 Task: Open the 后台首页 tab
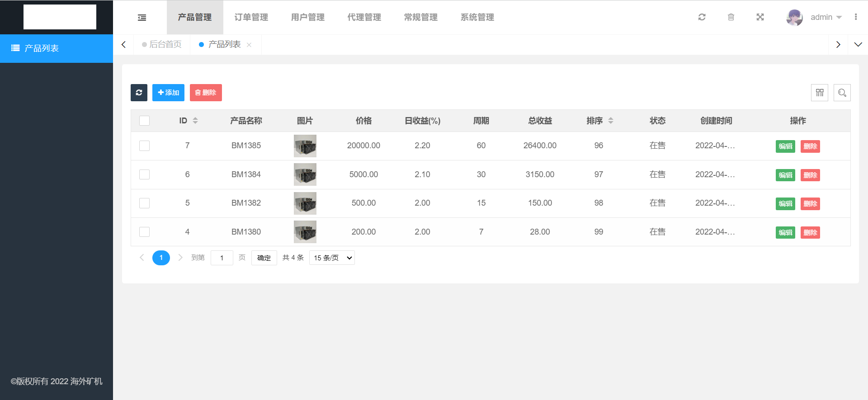pyautogui.click(x=162, y=44)
